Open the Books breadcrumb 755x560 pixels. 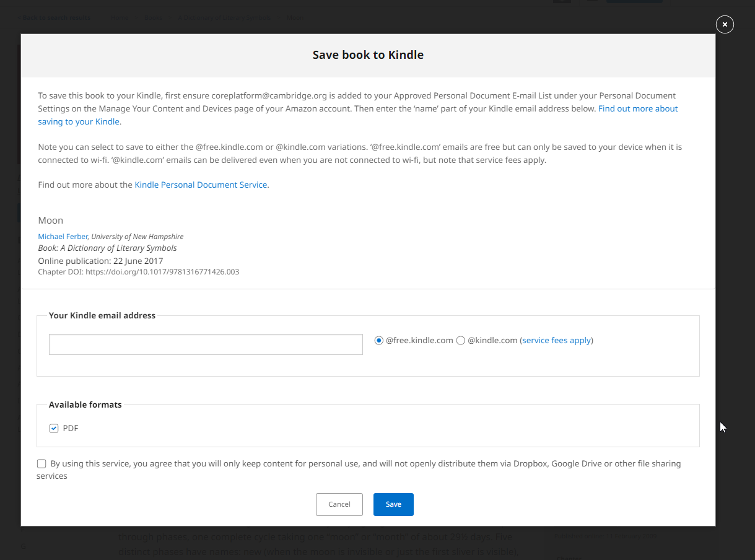tap(154, 17)
